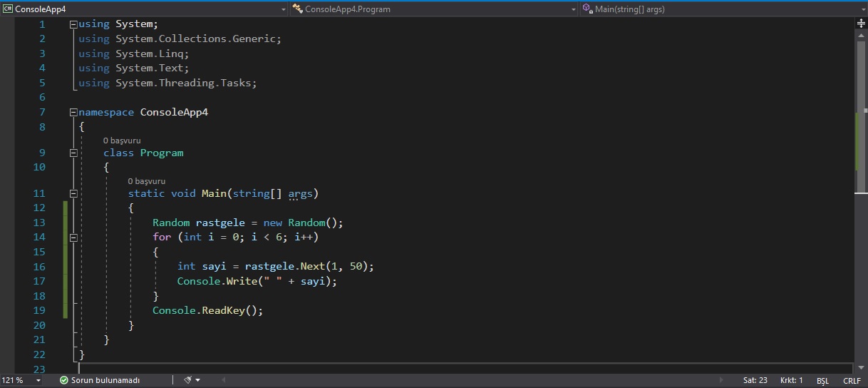
Task: Collapse the for loop block
Action: 73,237
